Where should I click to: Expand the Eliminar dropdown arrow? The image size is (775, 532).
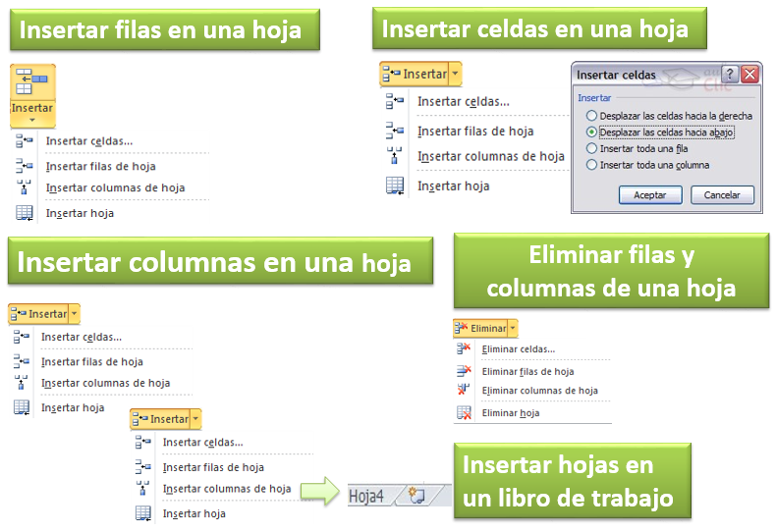[513, 328]
